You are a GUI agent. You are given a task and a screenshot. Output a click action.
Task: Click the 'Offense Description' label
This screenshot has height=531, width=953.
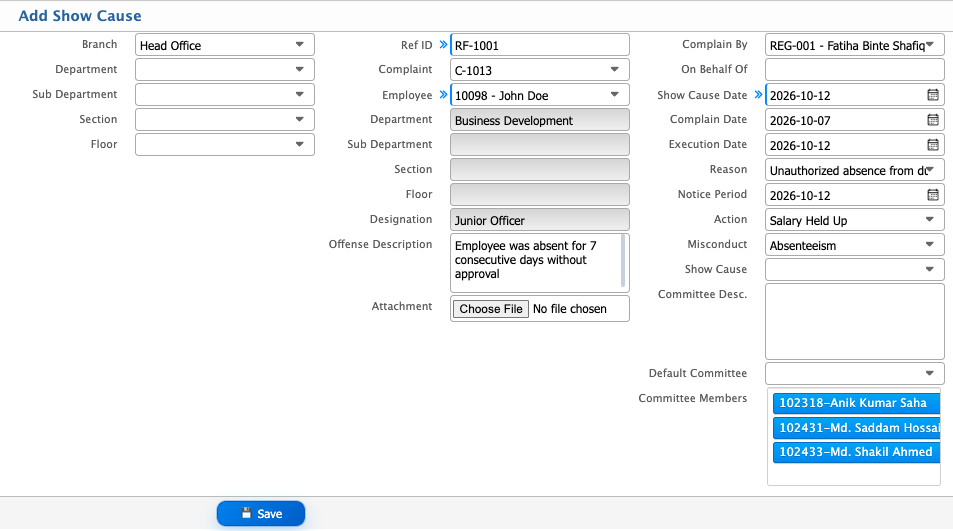point(380,244)
